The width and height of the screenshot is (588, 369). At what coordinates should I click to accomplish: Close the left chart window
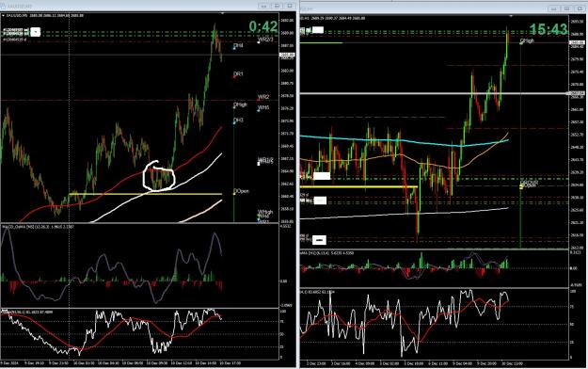[x=290, y=6]
